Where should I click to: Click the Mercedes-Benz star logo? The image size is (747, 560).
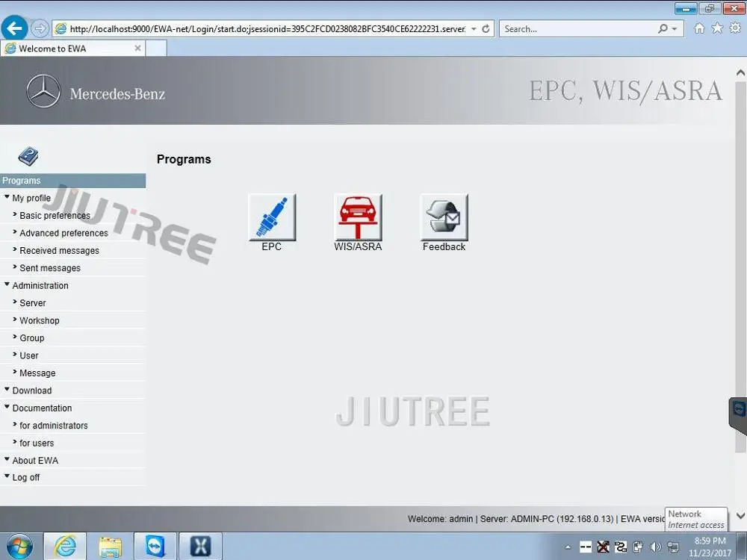(43, 91)
